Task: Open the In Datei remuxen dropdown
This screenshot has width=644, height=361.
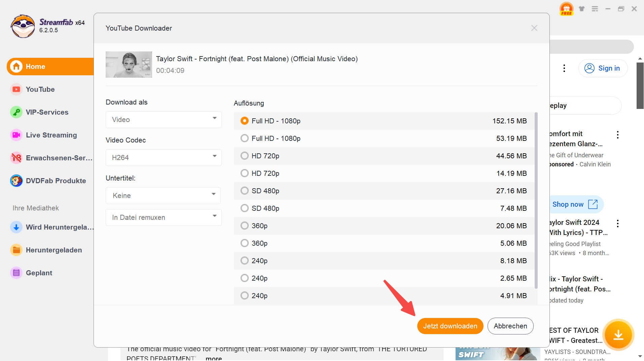Action: tap(164, 217)
